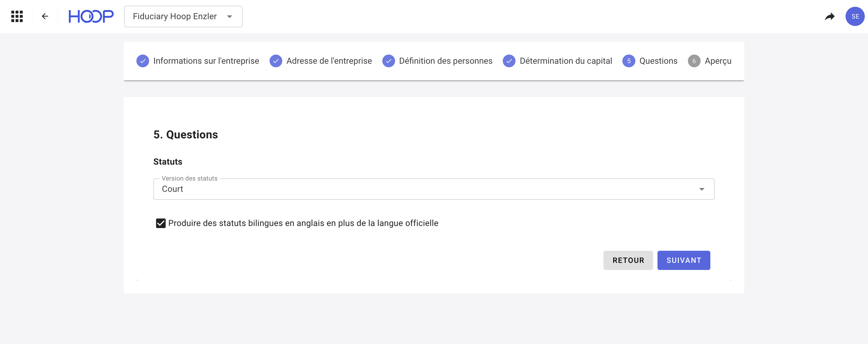Viewport: 868px width, 344px height.
Task: Uncheck the bilingual statutes checkbox
Action: [x=161, y=223]
